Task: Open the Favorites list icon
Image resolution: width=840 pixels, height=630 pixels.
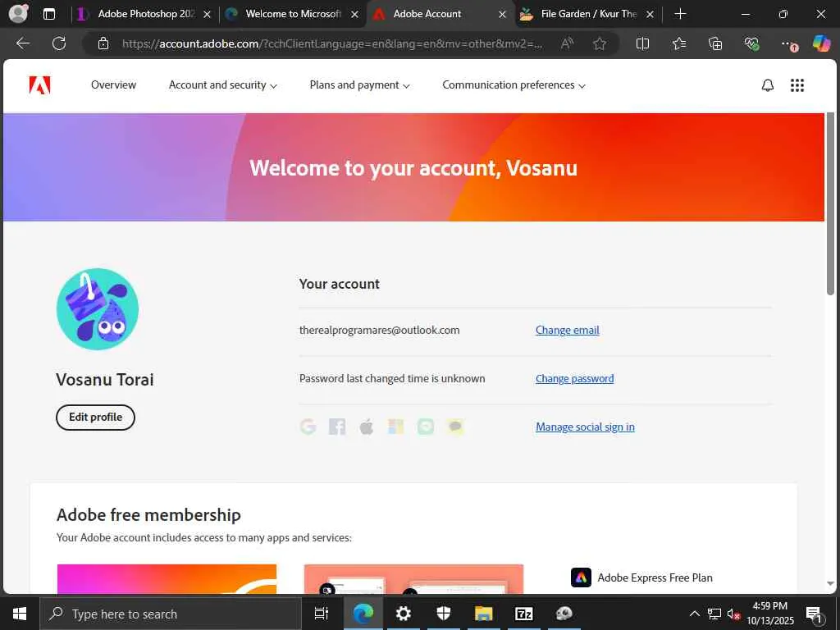Action: [678, 43]
